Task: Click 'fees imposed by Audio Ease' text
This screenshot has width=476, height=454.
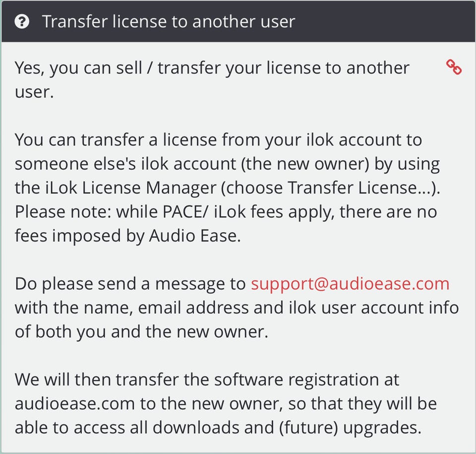Action: [127, 236]
